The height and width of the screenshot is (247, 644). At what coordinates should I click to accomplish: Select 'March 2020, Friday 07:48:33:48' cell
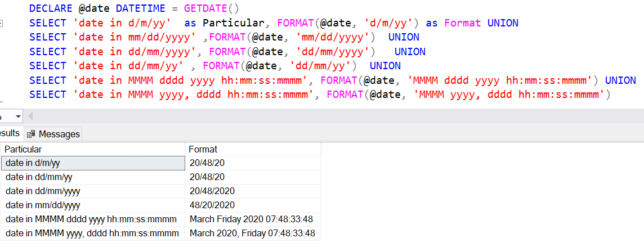click(x=253, y=233)
